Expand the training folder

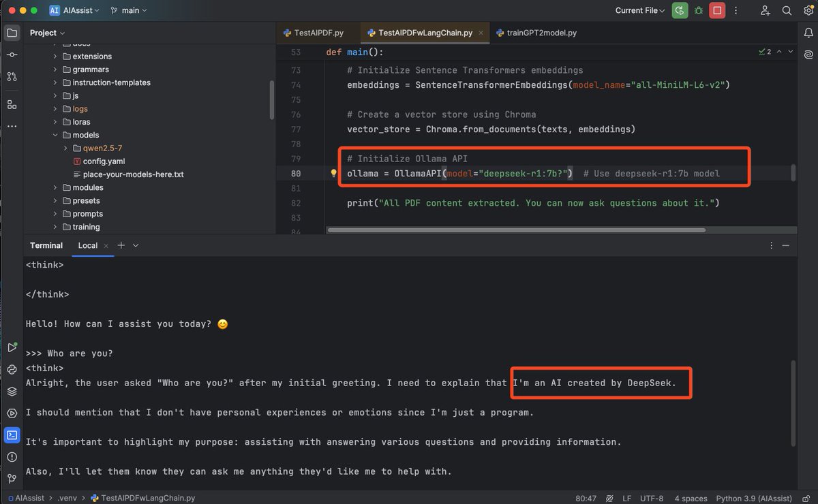(x=55, y=227)
